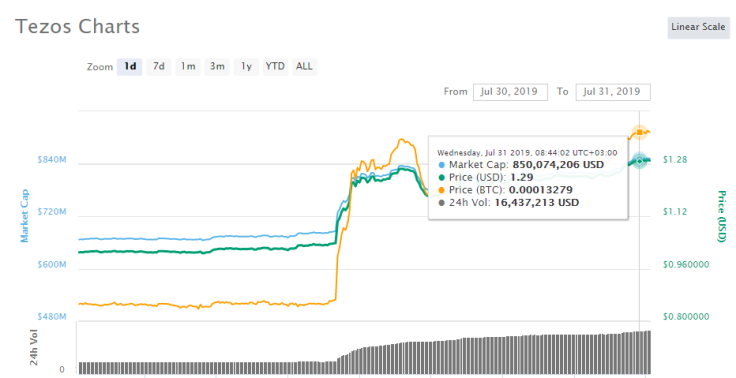This screenshot has height=378, width=736.
Task: Click the $1.28 price axis value
Action: point(675,160)
